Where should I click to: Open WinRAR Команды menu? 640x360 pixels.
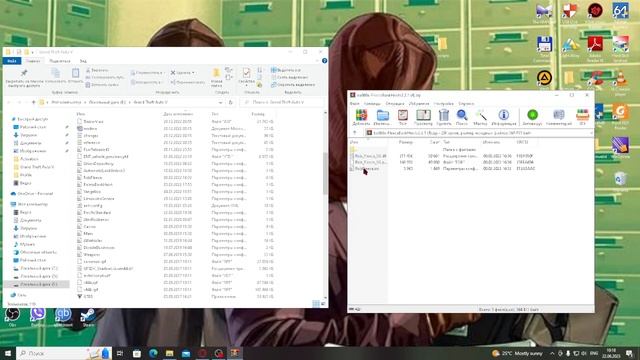click(372, 104)
